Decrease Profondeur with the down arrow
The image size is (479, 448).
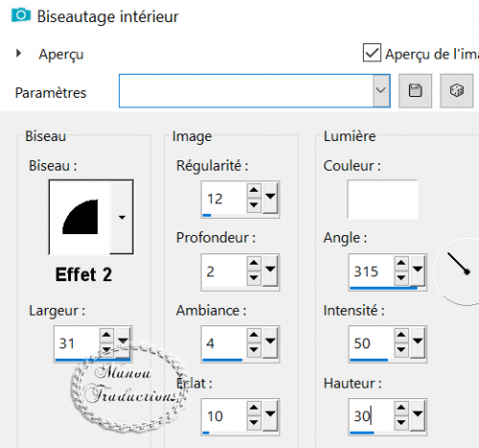(253, 278)
